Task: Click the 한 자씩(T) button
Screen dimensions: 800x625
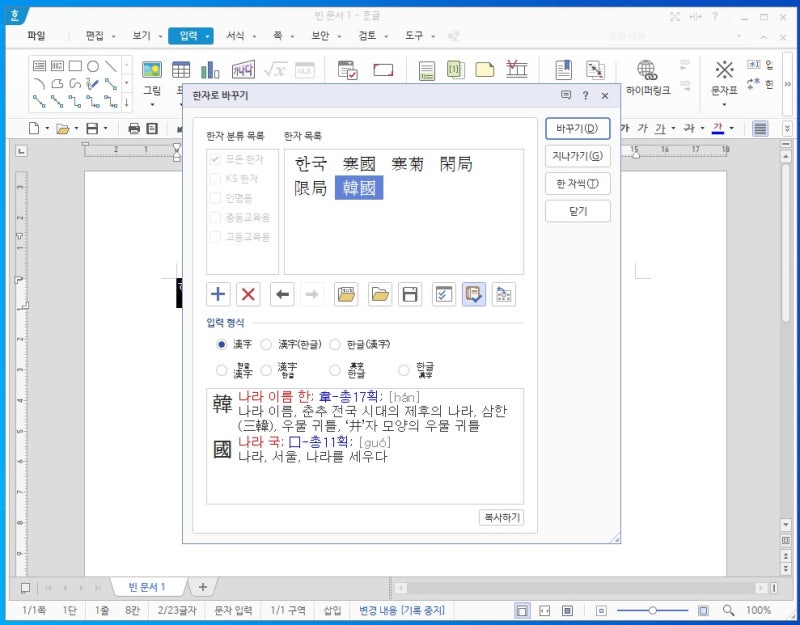Action: click(578, 184)
